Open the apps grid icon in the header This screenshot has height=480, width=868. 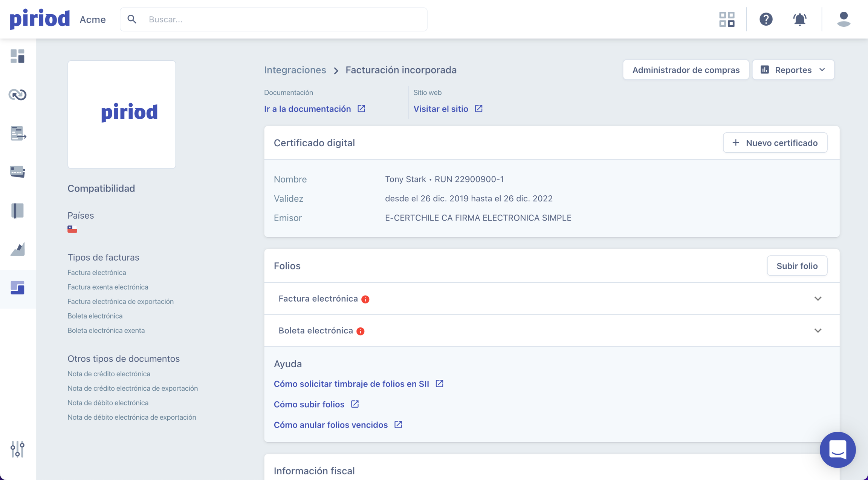[x=727, y=19]
